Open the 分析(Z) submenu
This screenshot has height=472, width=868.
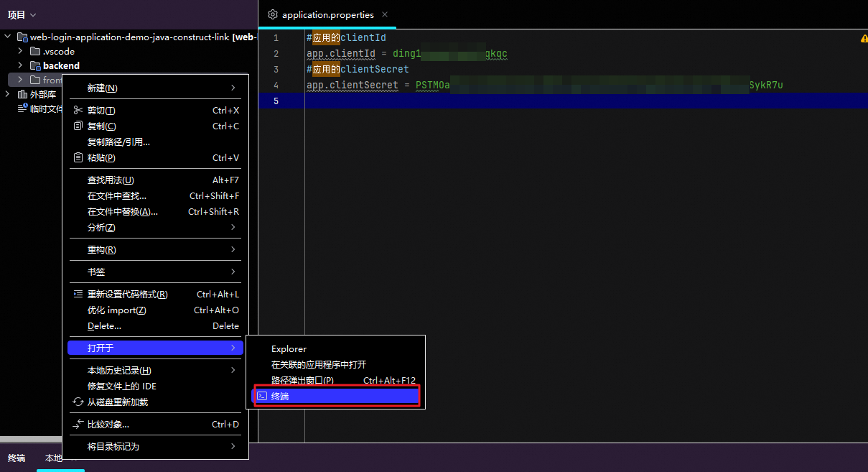point(156,227)
